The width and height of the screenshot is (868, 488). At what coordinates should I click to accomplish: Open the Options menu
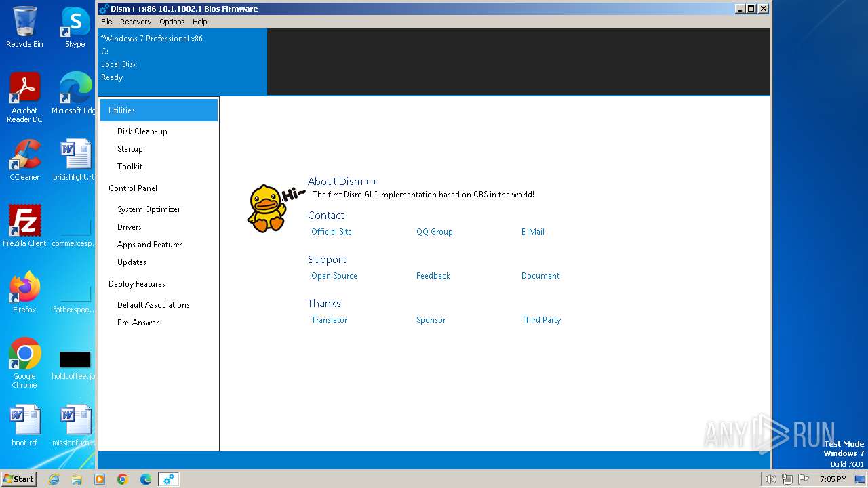tap(172, 22)
